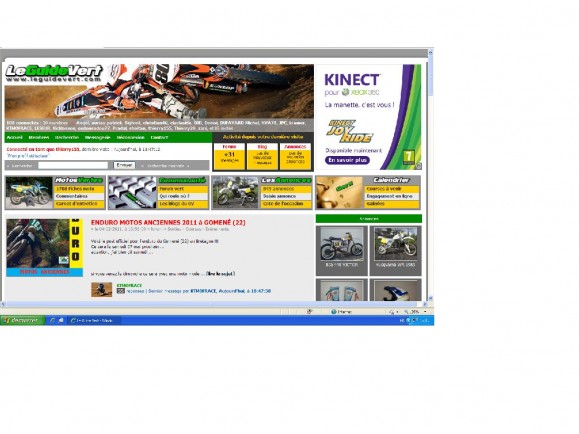Open the 815 annonces link
The height and width of the screenshot is (434, 579).
(286, 189)
